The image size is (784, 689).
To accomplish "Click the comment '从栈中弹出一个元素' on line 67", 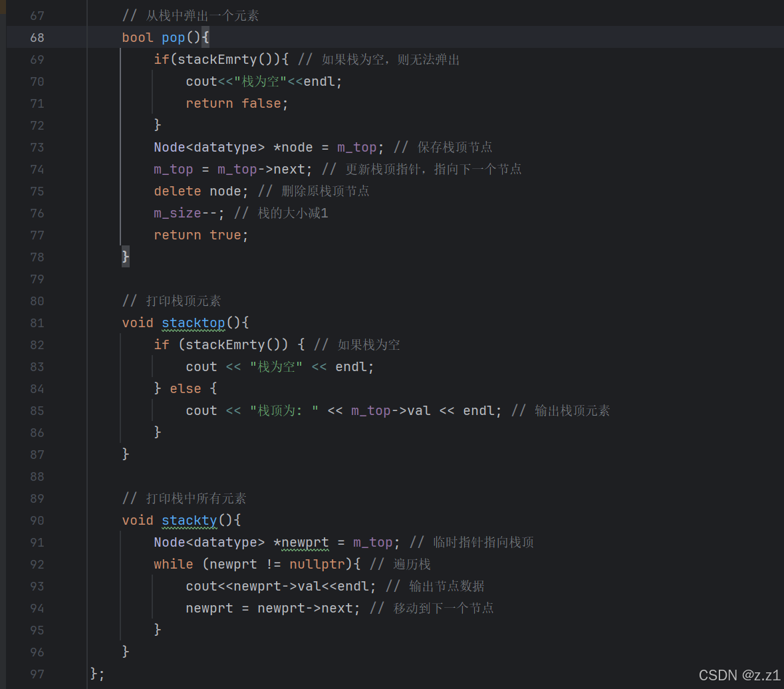I will [203, 16].
